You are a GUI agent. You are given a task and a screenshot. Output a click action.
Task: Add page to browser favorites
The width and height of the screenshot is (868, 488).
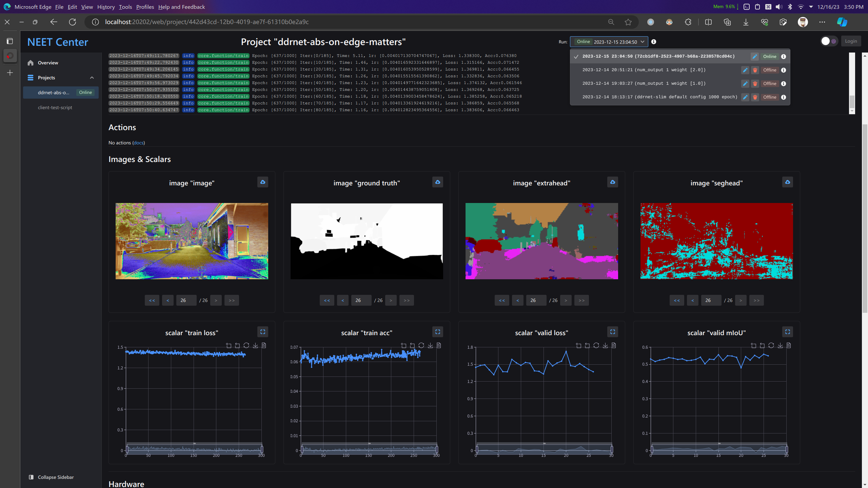coord(628,22)
